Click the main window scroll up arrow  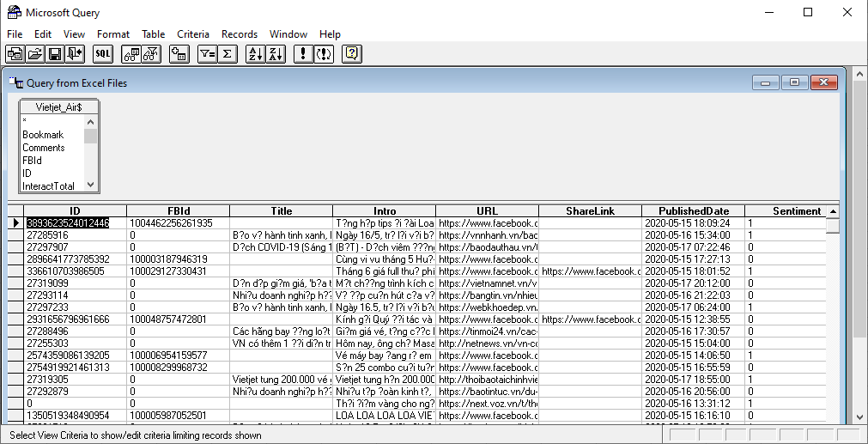click(861, 74)
